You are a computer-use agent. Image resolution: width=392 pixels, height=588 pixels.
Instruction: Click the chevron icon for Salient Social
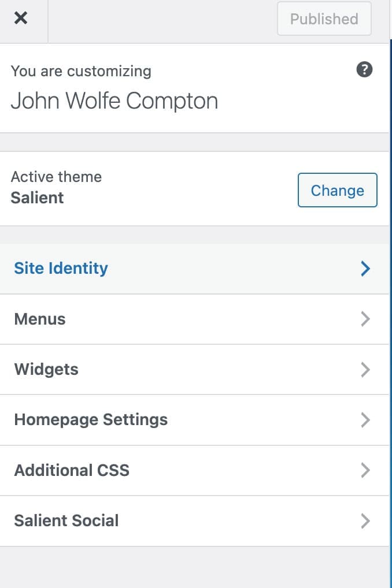365,521
